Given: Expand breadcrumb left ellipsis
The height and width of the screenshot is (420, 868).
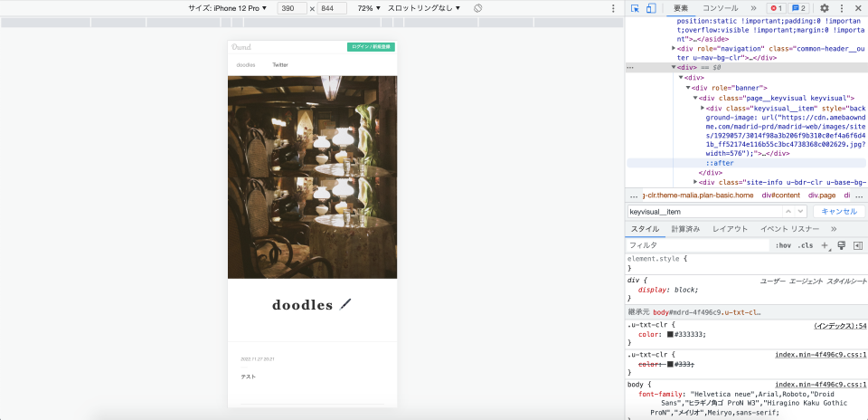Looking at the screenshot, I should (633, 196).
